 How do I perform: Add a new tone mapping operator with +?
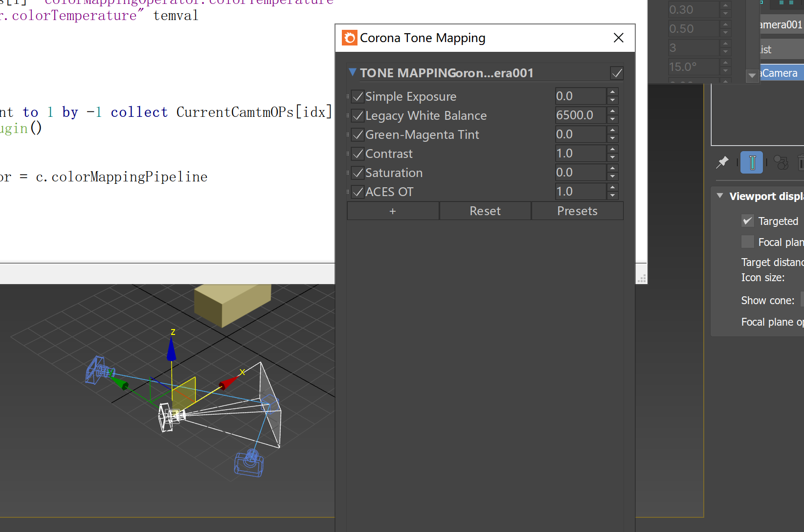393,211
